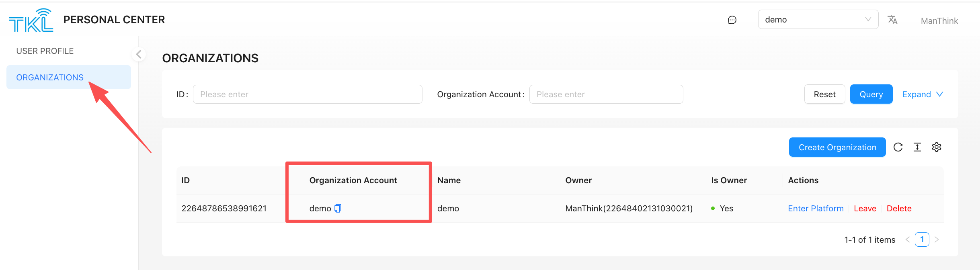980x270 pixels.
Task: Open the demo organization dropdown
Action: 818,20
